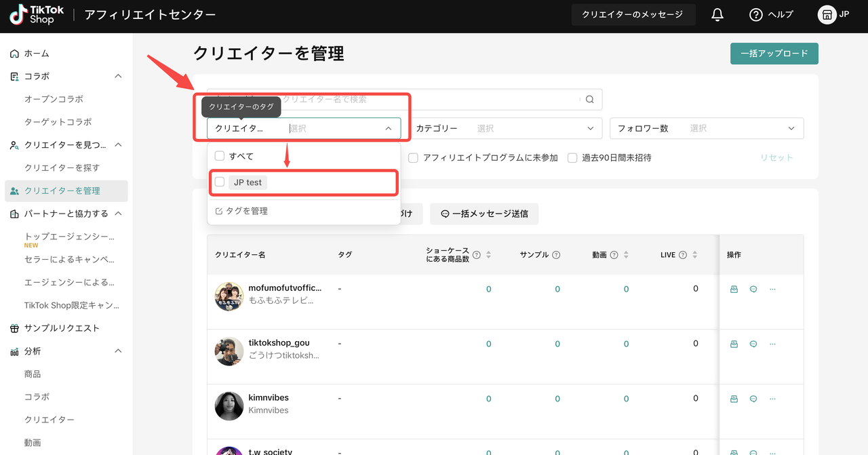Go to クリエイターを探す in sidebar
The width and height of the screenshot is (868, 455).
point(62,167)
